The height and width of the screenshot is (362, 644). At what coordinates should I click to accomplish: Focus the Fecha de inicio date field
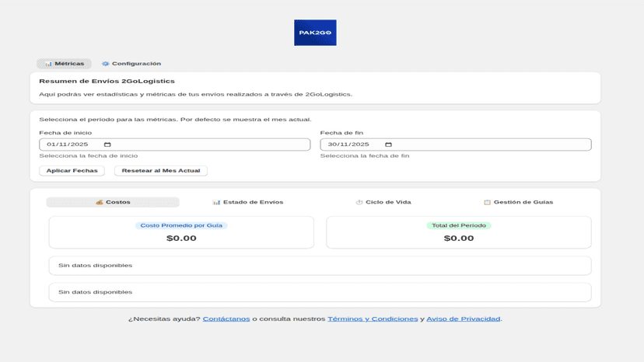tap(174, 144)
